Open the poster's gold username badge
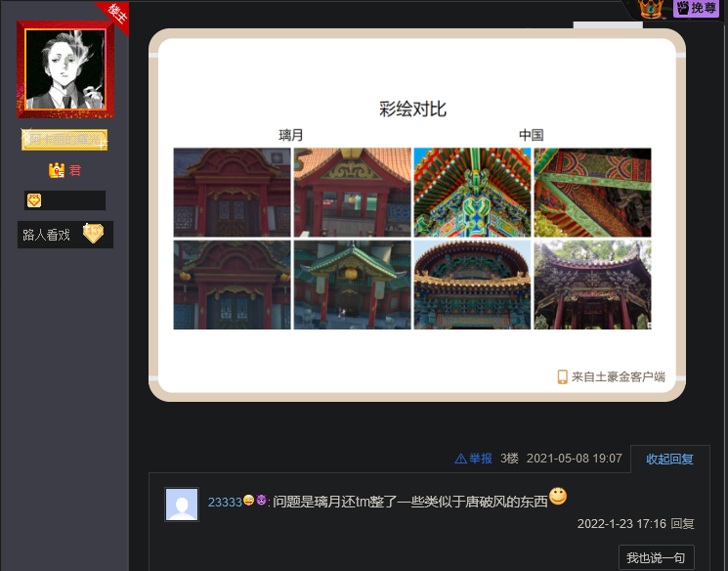The height and width of the screenshot is (571, 728). click(x=64, y=140)
